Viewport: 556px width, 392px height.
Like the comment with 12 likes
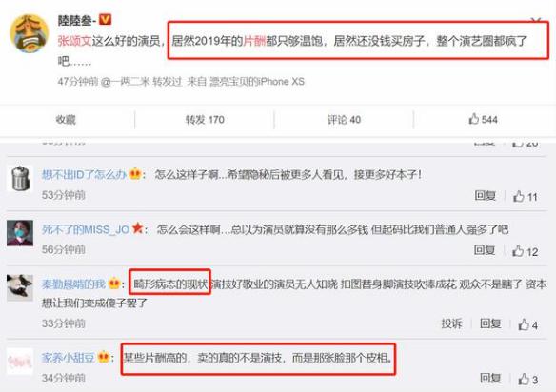[526, 251]
